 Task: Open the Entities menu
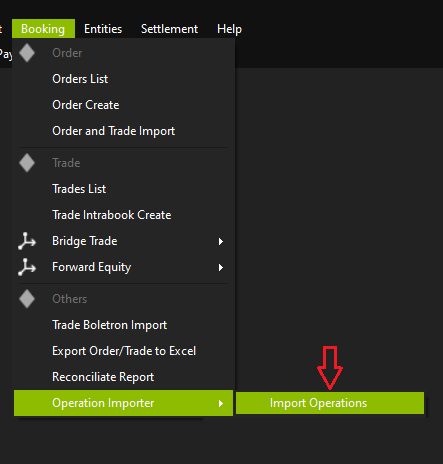pyautogui.click(x=103, y=29)
